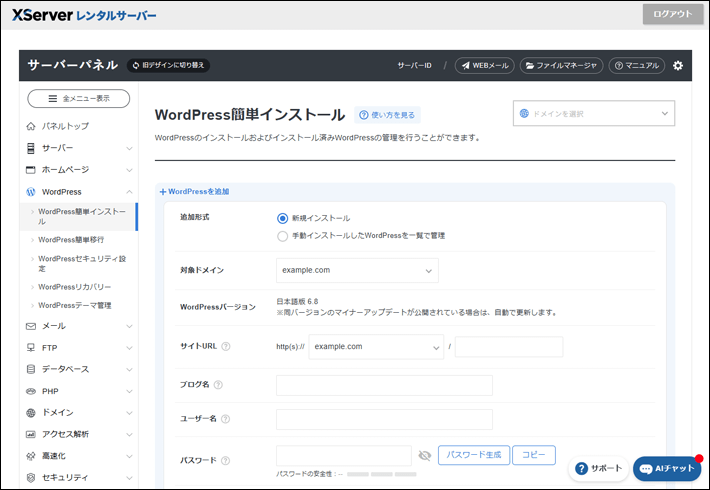The width and height of the screenshot is (710, 490).
Task: Expand the メール sidebar section
Action: [78, 326]
